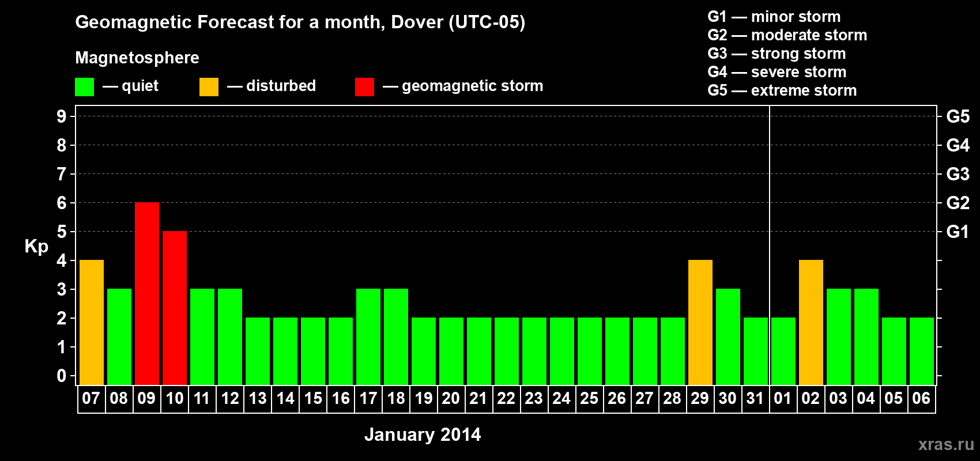Viewport: 980px width, 461px height.
Task: Click the red bar for January 10
Action: point(175,308)
